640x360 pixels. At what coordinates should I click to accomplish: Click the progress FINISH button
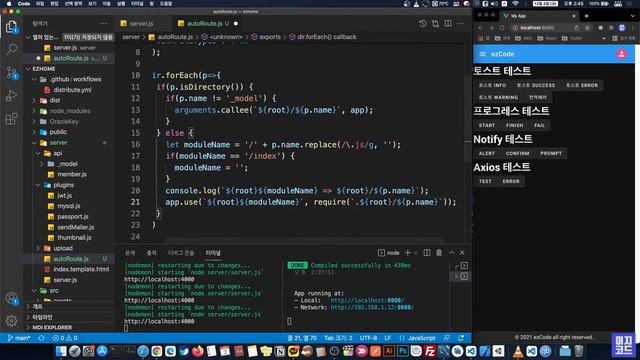[x=514, y=125]
